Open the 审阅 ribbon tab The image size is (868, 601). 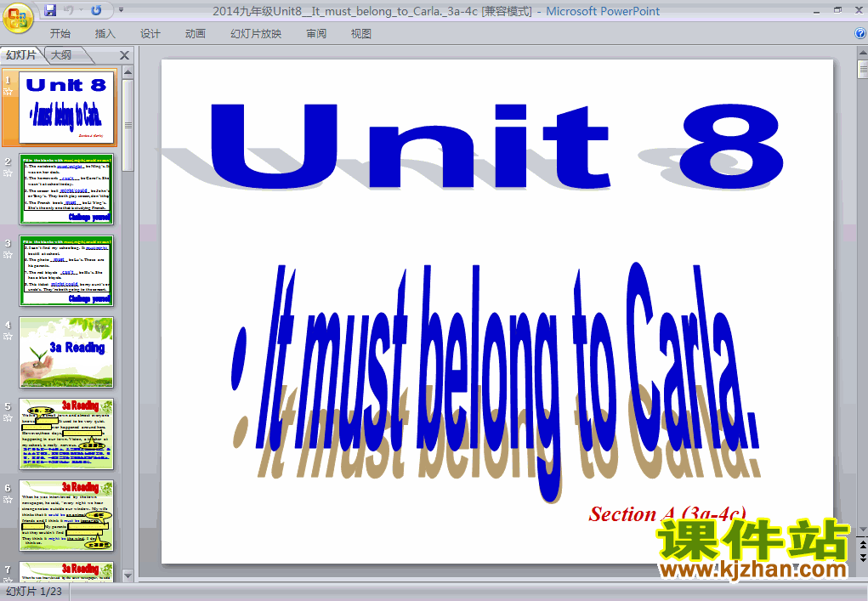coord(316,34)
